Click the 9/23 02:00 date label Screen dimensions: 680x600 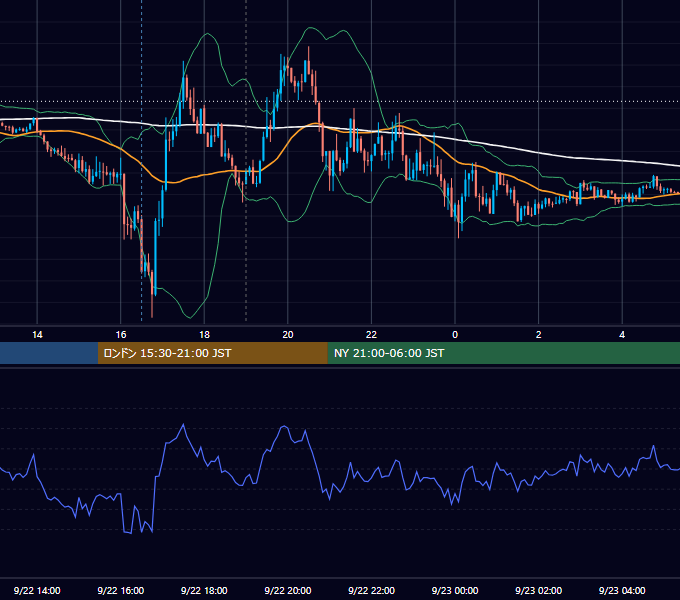click(x=538, y=590)
